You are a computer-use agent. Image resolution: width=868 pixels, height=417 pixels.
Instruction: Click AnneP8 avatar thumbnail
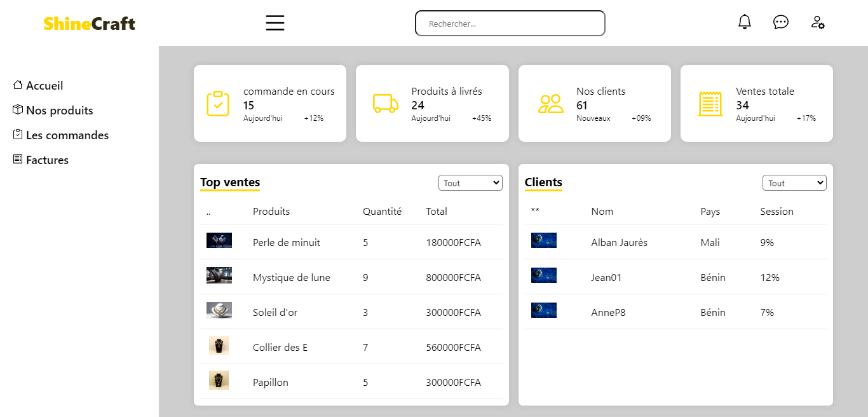(x=544, y=310)
